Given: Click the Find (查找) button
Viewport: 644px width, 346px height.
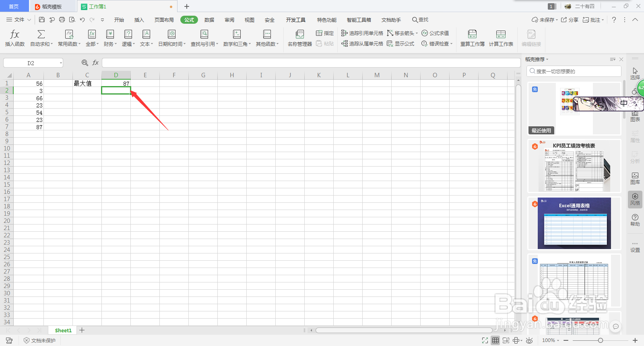Looking at the screenshot, I should point(420,20).
